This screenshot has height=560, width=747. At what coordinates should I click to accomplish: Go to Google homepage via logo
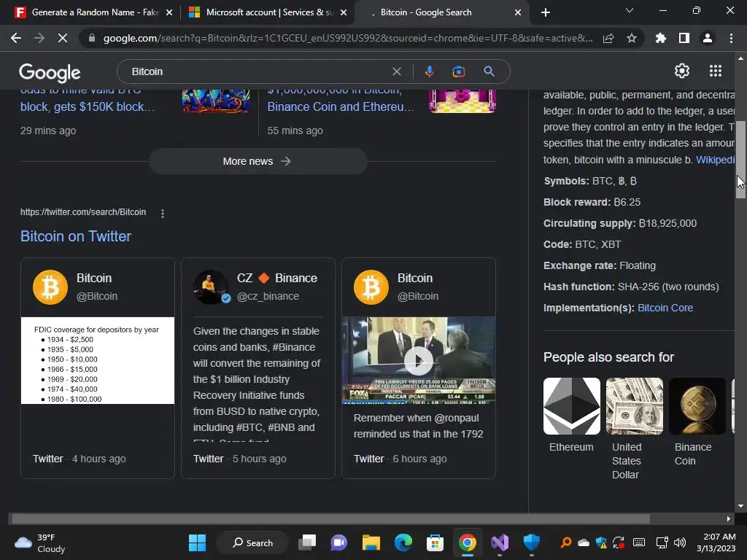click(50, 72)
